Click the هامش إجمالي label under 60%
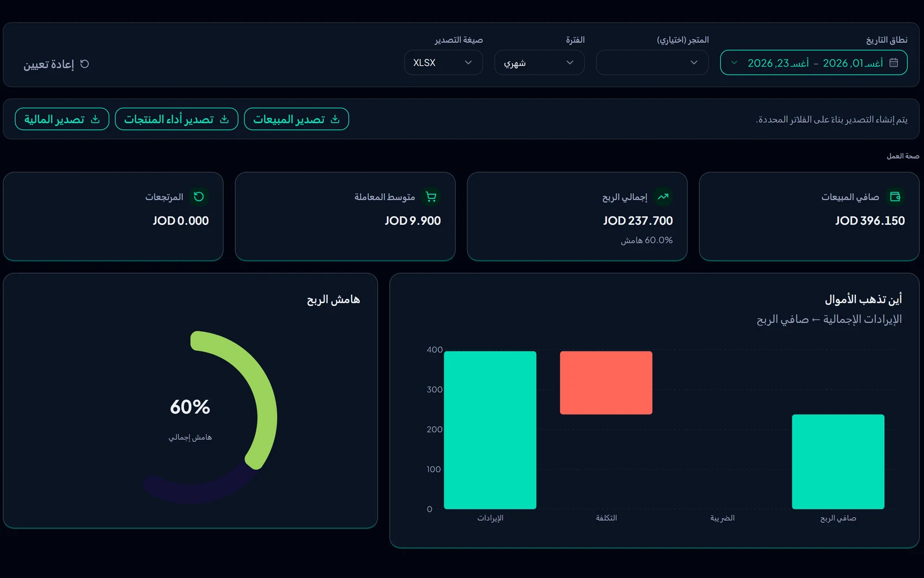Viewport: 924px width, 578px height. pyautogui.click(x=190, y=438)
